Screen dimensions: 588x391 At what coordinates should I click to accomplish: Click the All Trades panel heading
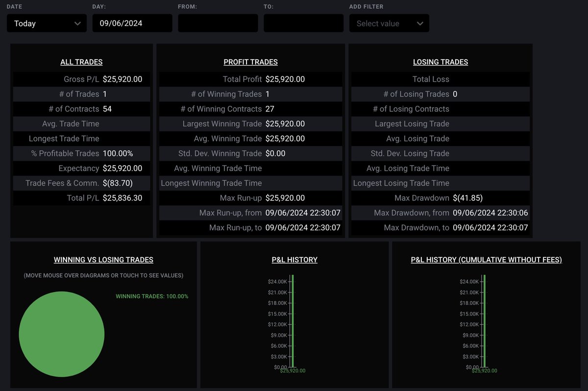tap(81, 62)
